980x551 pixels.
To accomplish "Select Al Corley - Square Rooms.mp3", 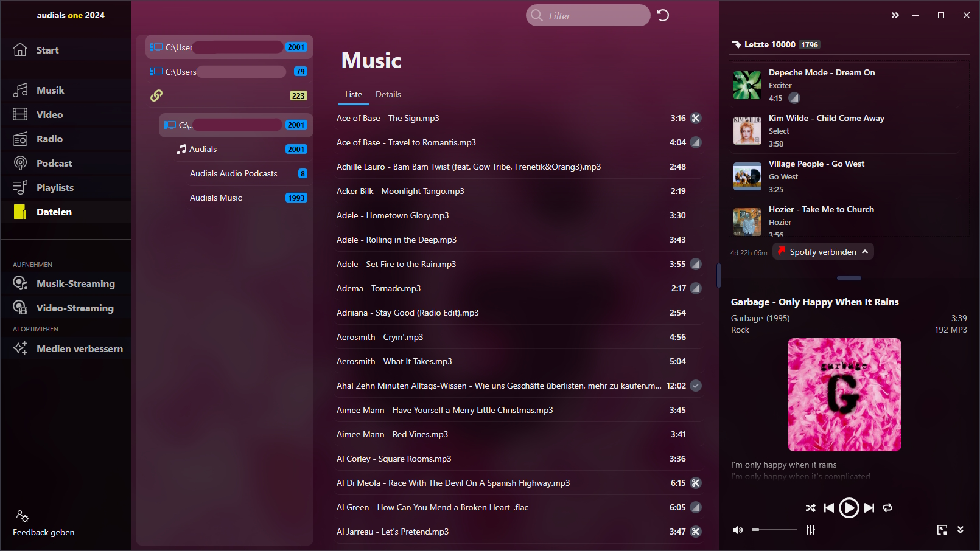I will pyautogui.click(x=519, y=459).
